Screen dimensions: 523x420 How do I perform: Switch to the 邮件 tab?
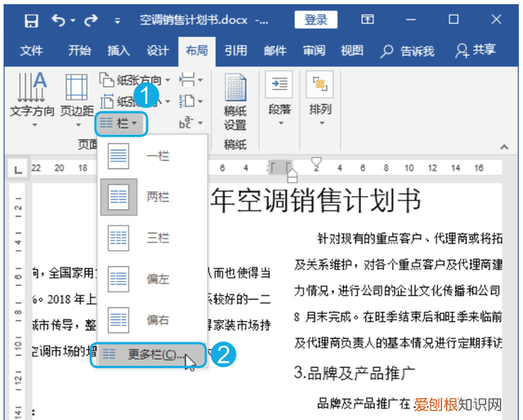pyautogui.click(x=275, y=51)
